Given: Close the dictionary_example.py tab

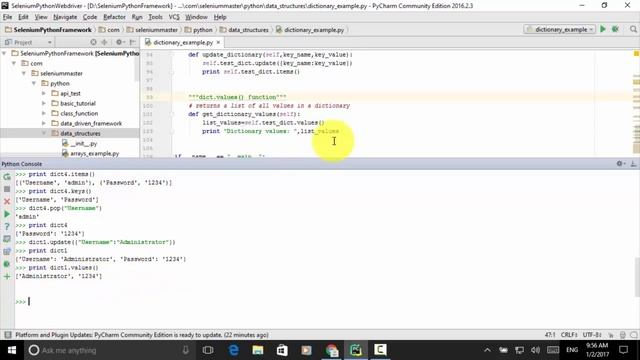Looking at the screenshot, I should coord(218,42).
